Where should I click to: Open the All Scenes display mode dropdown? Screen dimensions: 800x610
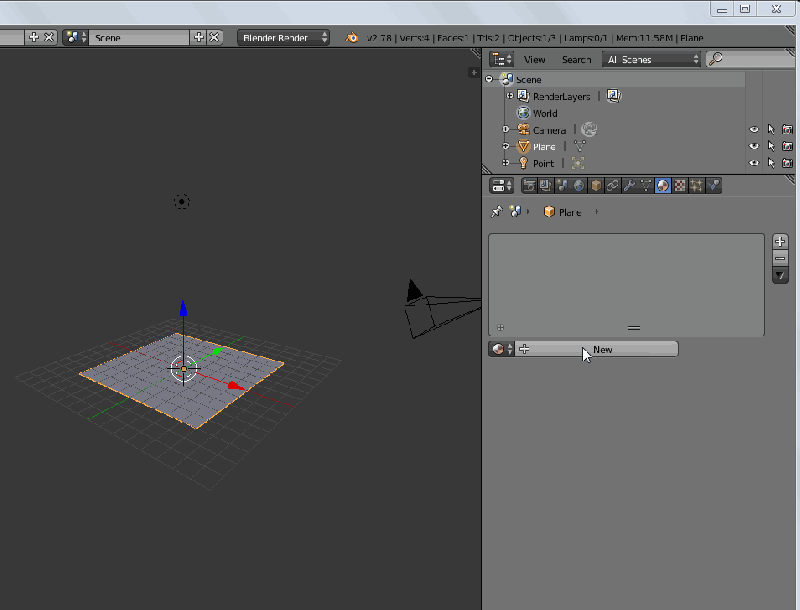coord(650,59)
